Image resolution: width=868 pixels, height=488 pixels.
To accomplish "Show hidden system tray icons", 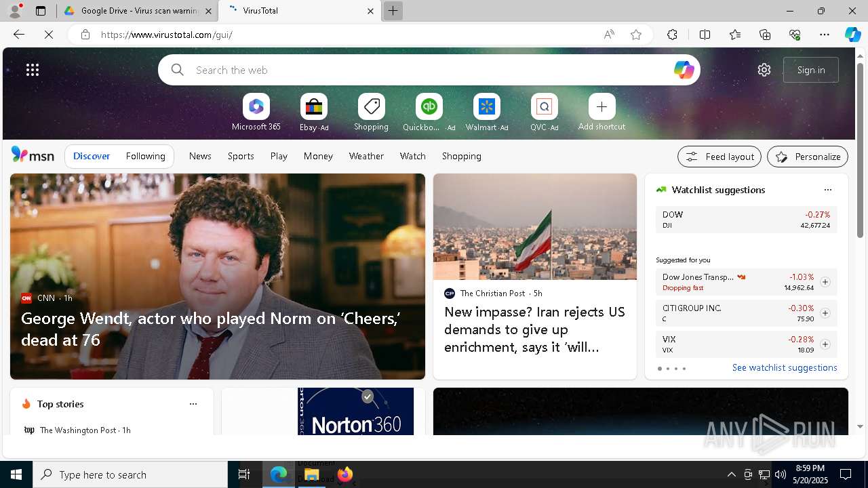I will click(x=731, y=474).
